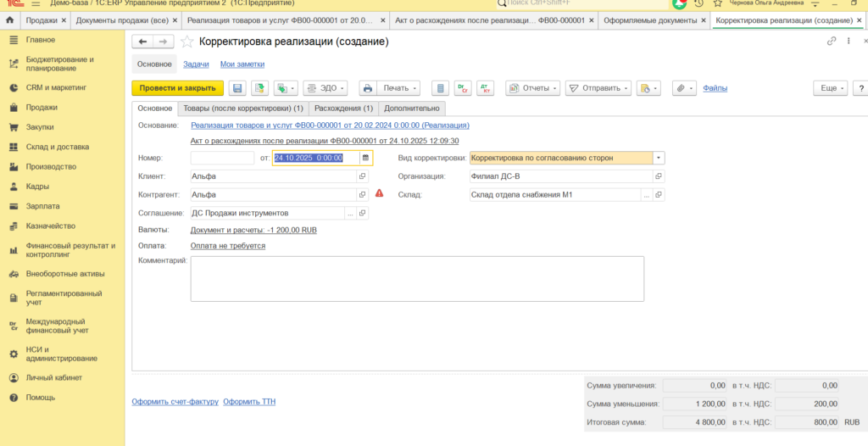This screenshot has height=446, width=868.
Task: Click the printer icon button
Action: 368,88
